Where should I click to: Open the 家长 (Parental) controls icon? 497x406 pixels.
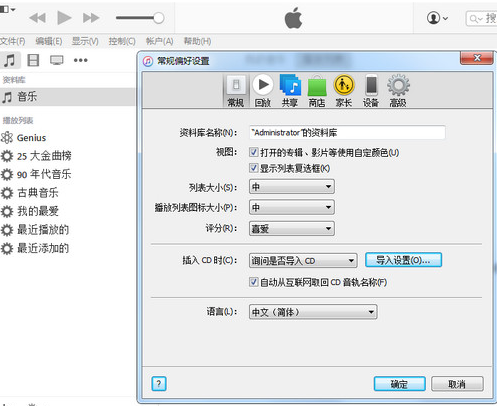(344, 91)
